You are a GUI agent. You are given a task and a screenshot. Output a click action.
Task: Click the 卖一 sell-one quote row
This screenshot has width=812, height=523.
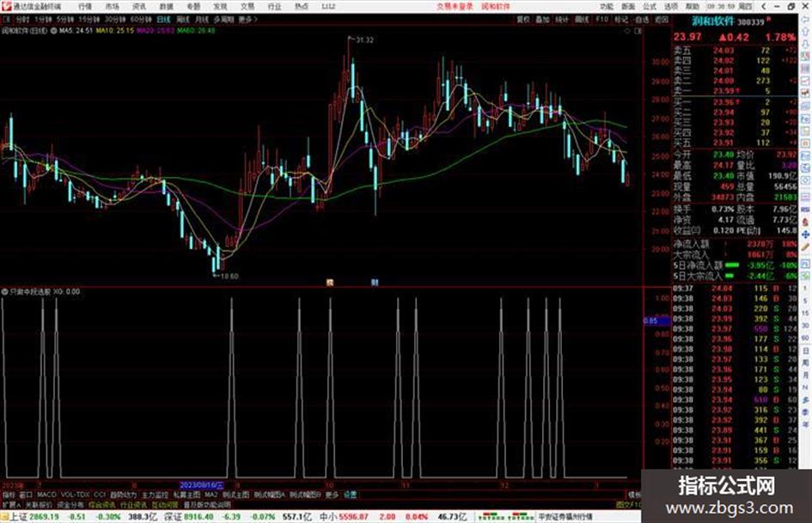pos(735,91)
